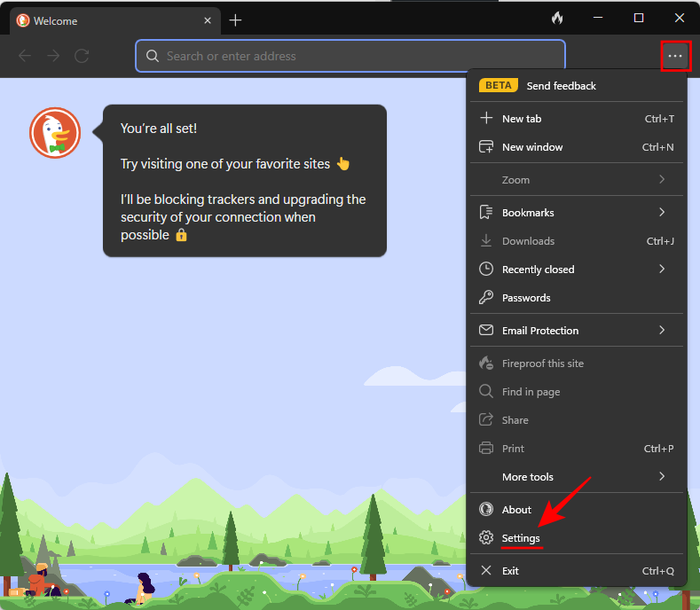The width and height of the screenshot is (700, 610).
Task: Open Passwords from menu
Action: coord(577,298)
